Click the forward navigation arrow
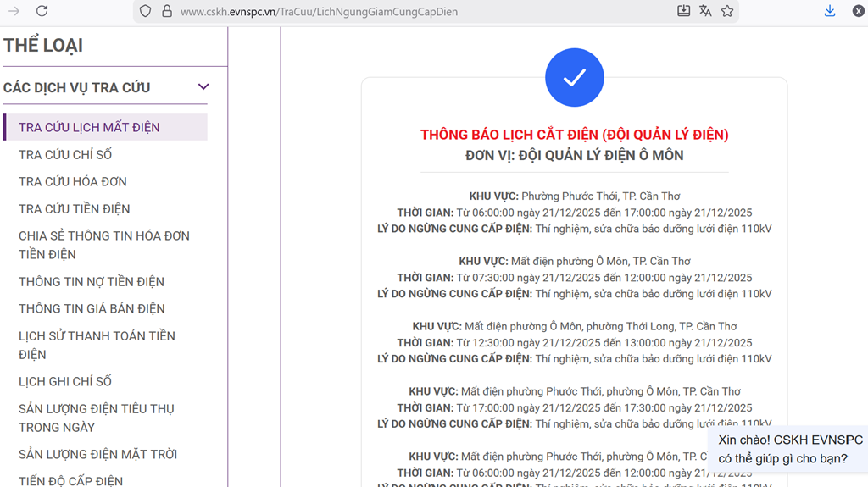Screen dimensions: 868x487 click(x=14, y=11)
